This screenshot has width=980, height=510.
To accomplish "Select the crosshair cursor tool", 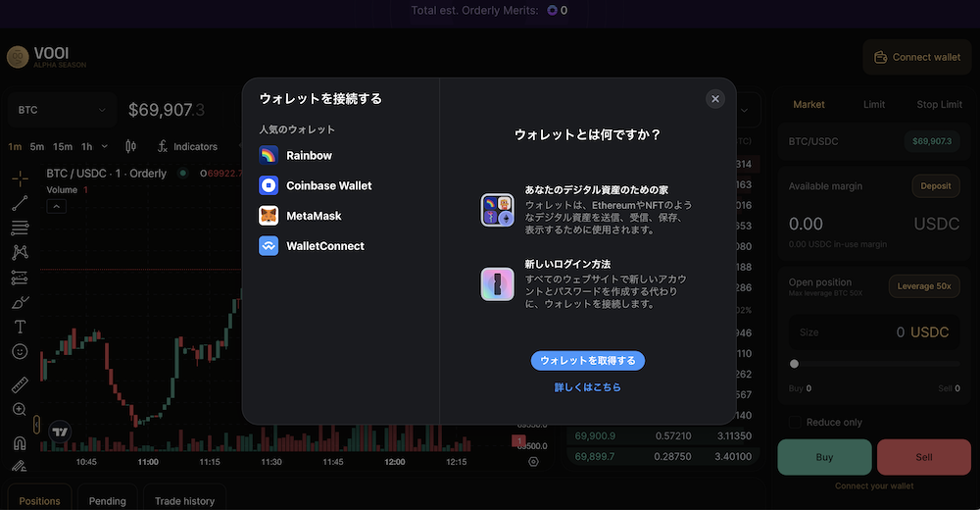I will tap(20, 178).
